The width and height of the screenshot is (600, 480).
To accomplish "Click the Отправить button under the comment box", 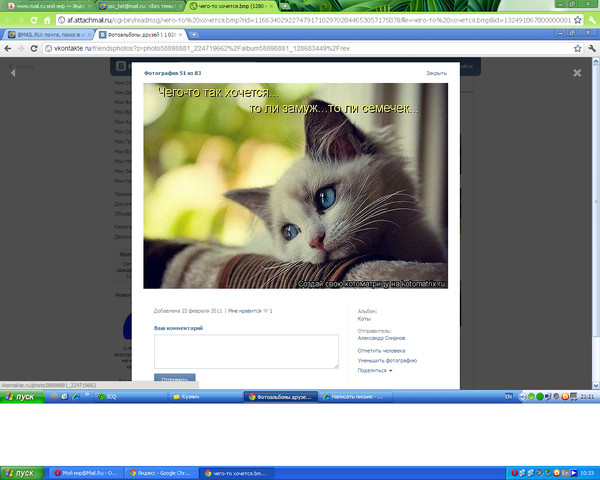I will pos(174,378).
